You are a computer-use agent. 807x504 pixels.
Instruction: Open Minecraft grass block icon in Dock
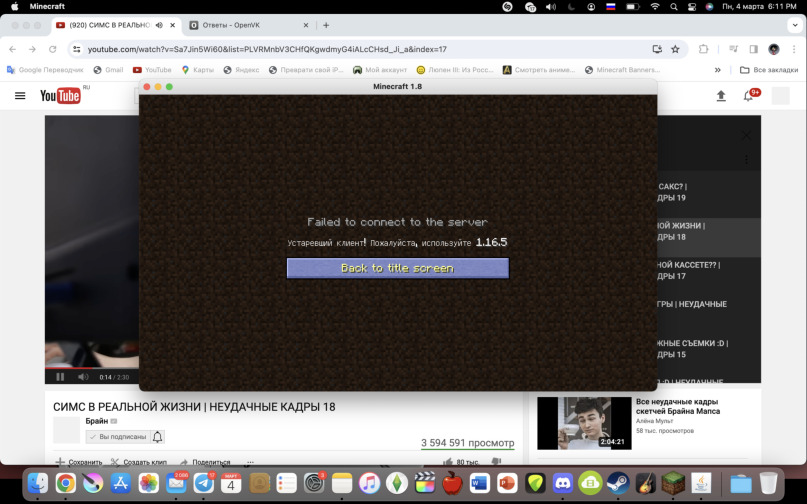point(673,483)
